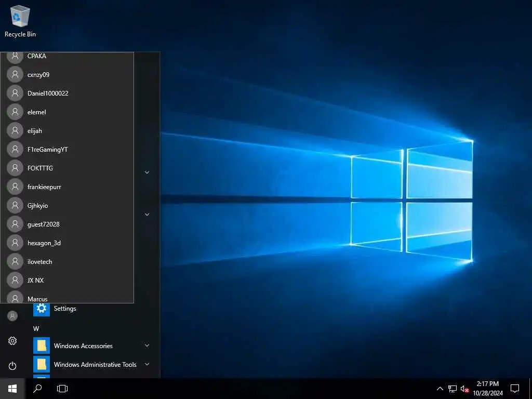Click the avatar icon beside elijah

point(15,130)
